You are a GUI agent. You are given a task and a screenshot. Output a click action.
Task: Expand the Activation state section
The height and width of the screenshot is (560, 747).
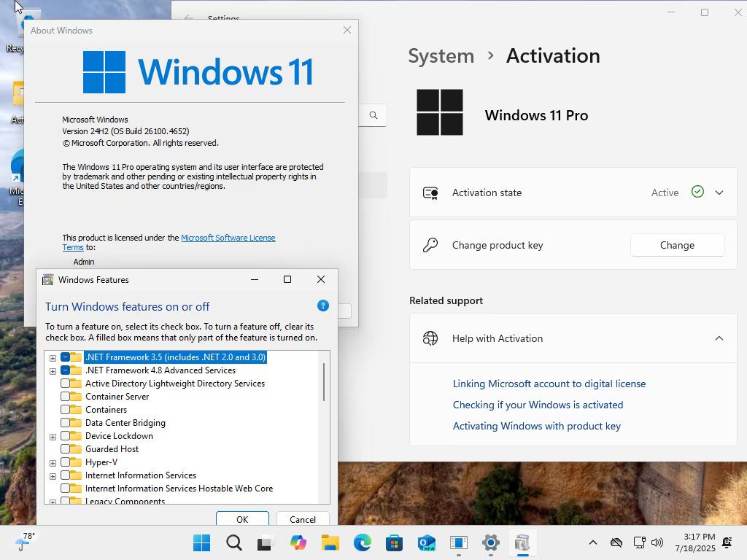[719, 192]
